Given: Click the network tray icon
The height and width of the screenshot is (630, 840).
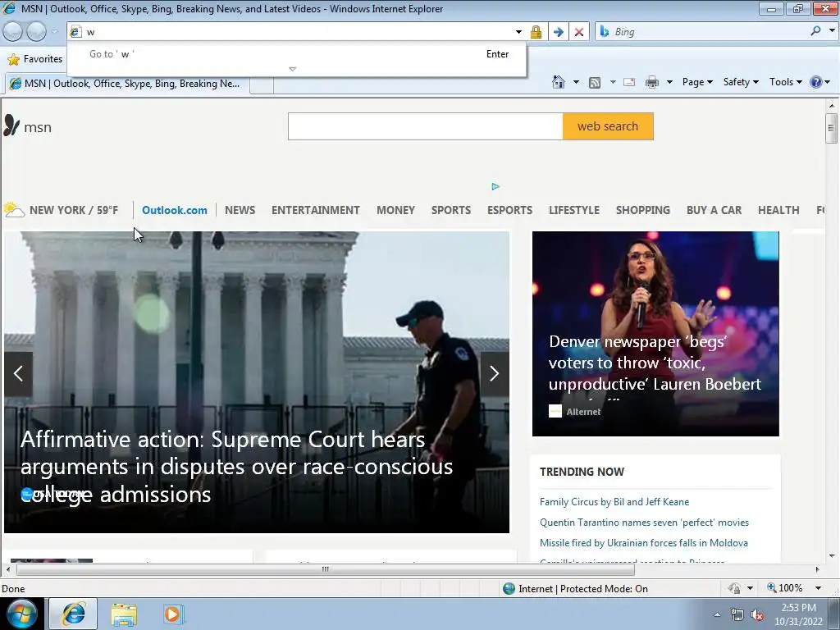Looking at the screenshot, I should [x=737, y=614].
